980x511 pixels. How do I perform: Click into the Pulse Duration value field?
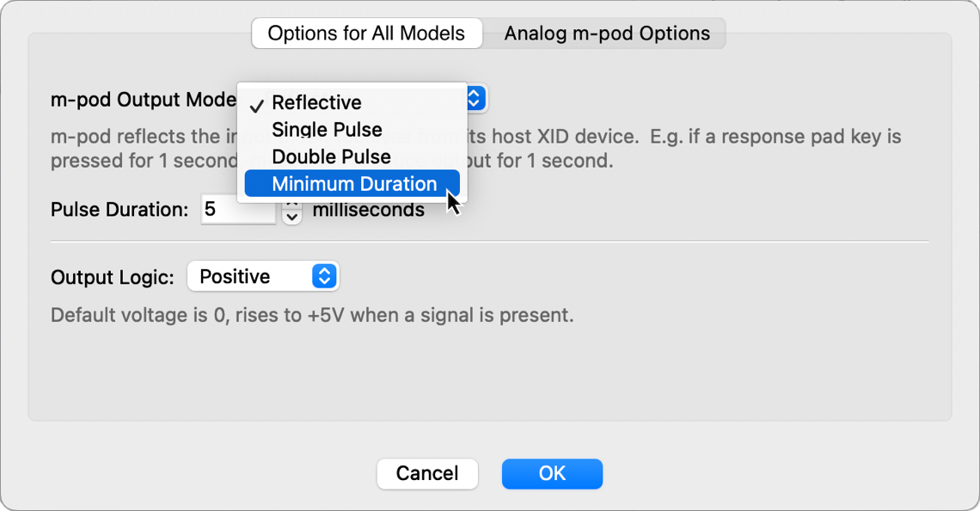coord(237,210)
